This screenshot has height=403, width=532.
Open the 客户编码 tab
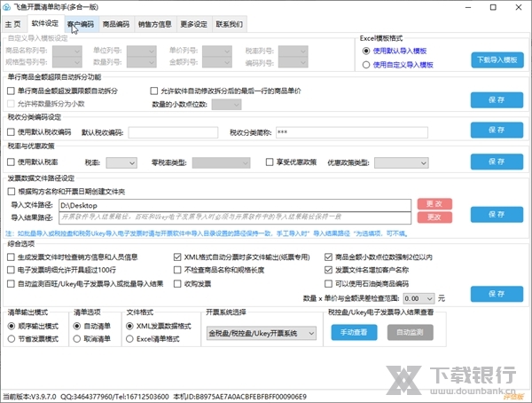point(81,24)
